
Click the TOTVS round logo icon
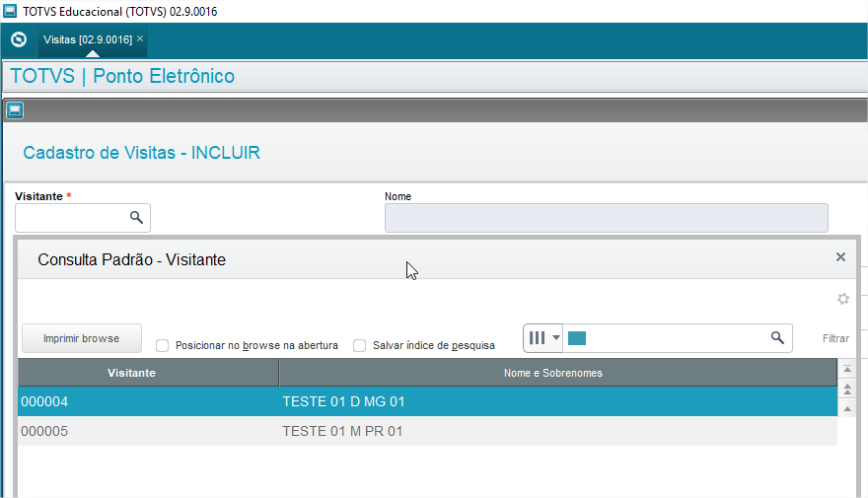click(x=19, y=39)
